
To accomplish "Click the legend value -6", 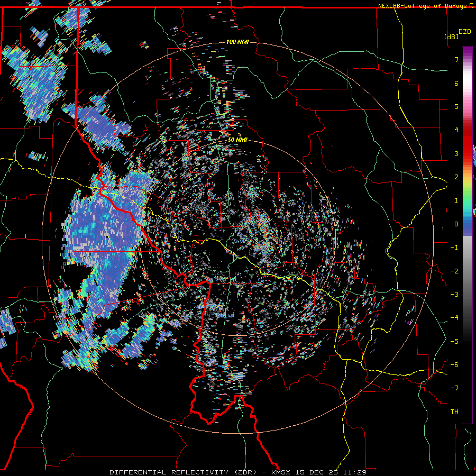I will click(x=454, y=365).
